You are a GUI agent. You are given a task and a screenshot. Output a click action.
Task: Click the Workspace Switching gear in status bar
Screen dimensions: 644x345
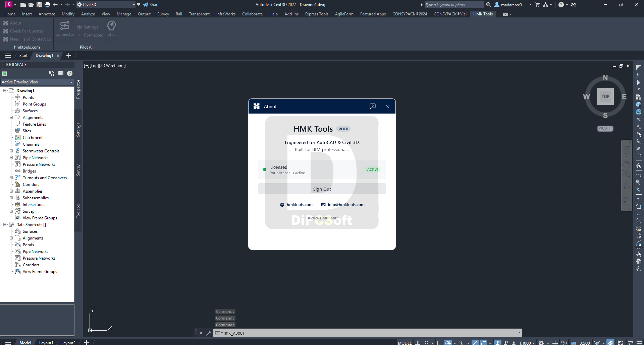(541, 343)
